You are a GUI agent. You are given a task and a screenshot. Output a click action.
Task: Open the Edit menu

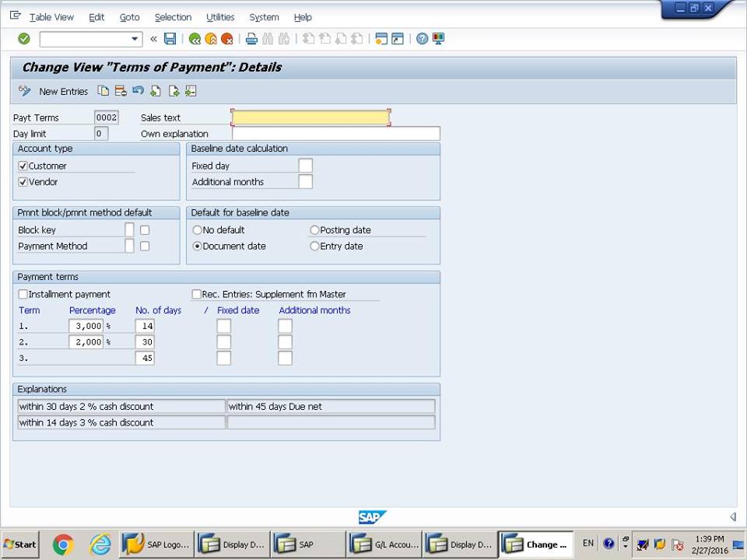(x=96, y=17)
